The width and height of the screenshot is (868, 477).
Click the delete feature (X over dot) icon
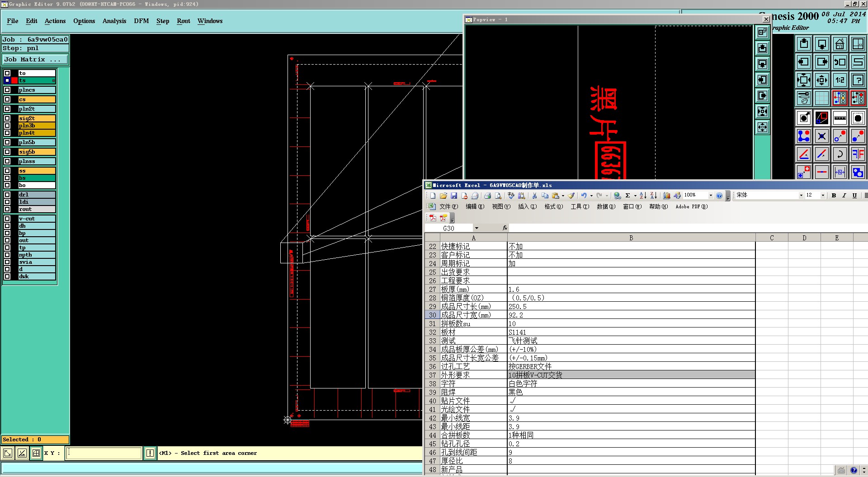pyautogui.click(x=822, y=136)
